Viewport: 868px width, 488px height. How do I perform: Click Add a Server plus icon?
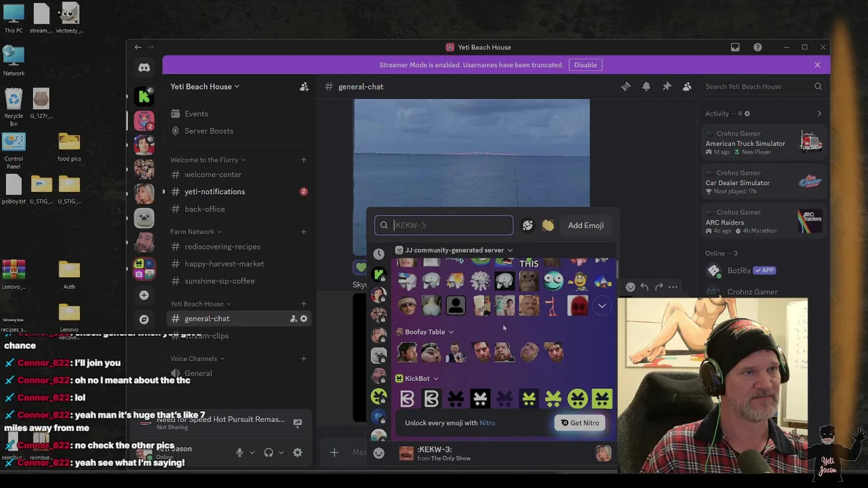click(x=144, y=295)
